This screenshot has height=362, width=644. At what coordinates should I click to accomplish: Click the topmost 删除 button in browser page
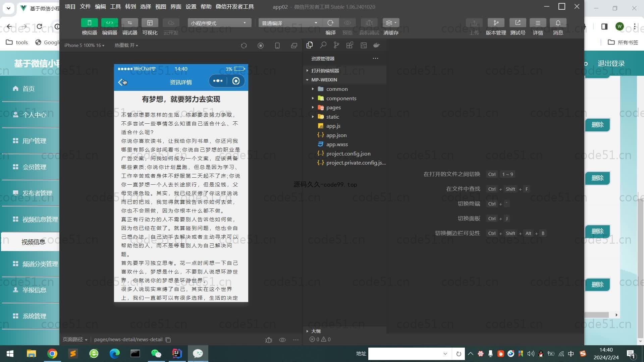click(x=597, y=125)
